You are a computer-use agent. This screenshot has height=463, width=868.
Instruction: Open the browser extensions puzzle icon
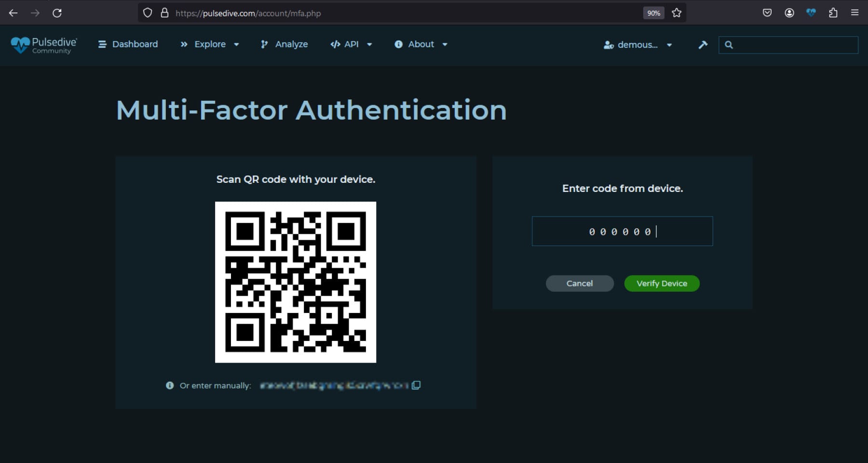(x=833, y=13)
